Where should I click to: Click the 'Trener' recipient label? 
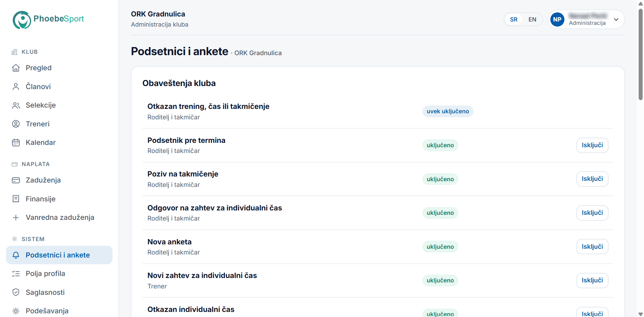click(157, 286)
